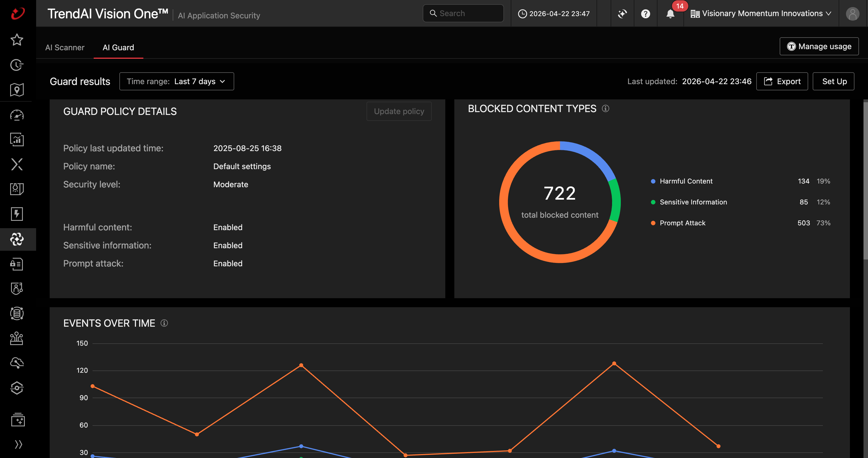The width and height of the screenshot is (868, 458).
Task: Open the hexagon target sidebar icon
Action: [17, 388]
